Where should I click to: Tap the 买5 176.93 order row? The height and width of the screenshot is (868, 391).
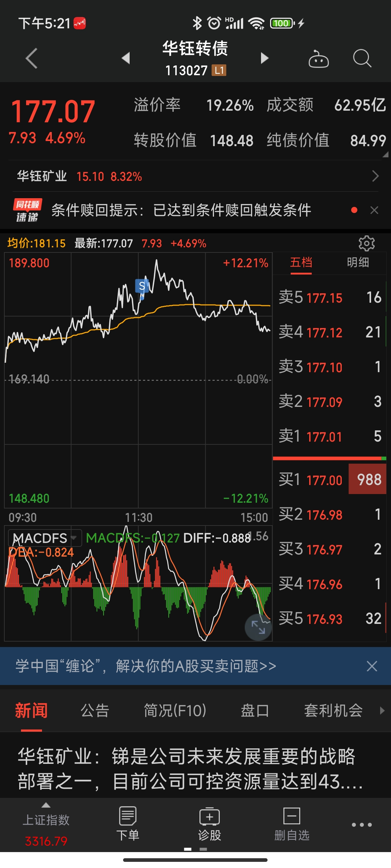[x=329, y=618]
